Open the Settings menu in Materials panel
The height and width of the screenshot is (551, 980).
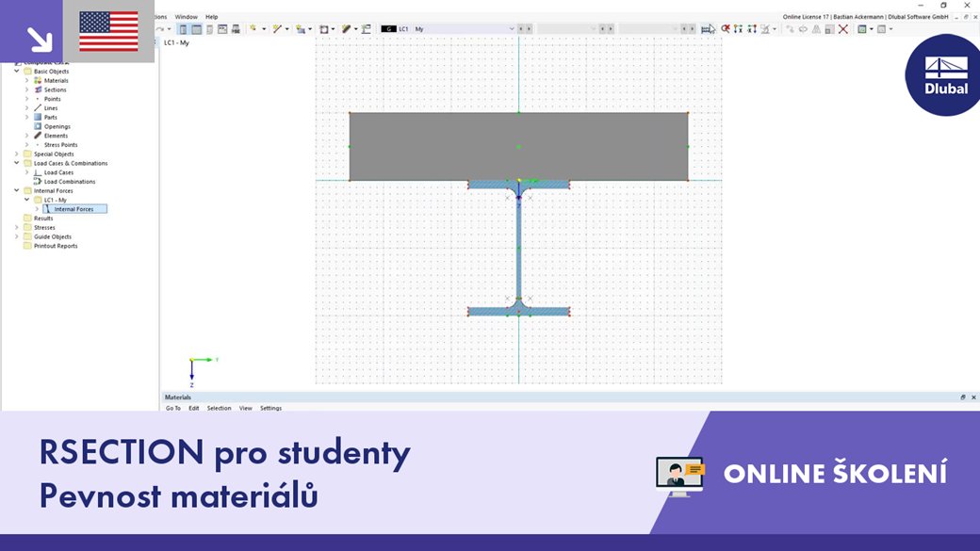coord(270,408)
